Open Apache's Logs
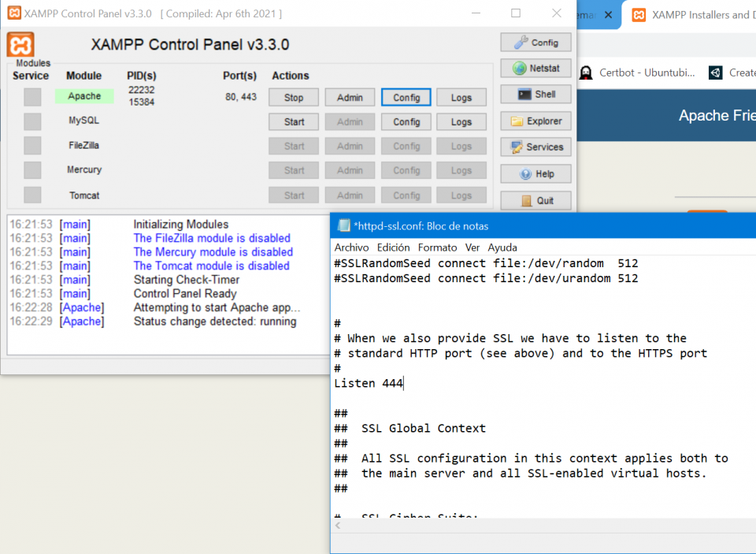The height and width of the screenshot is (554, 756). (461, 97)
